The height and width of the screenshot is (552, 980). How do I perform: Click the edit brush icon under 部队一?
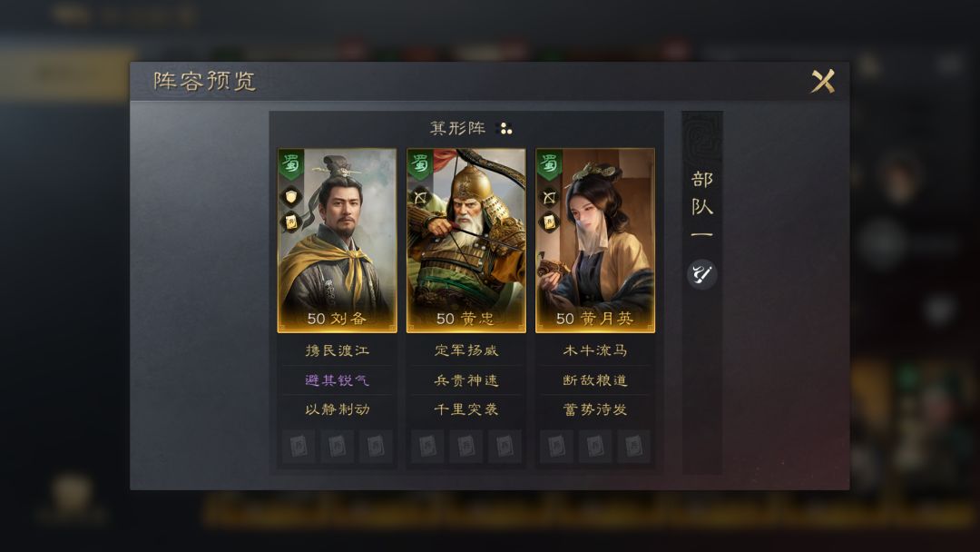point(701,274)
